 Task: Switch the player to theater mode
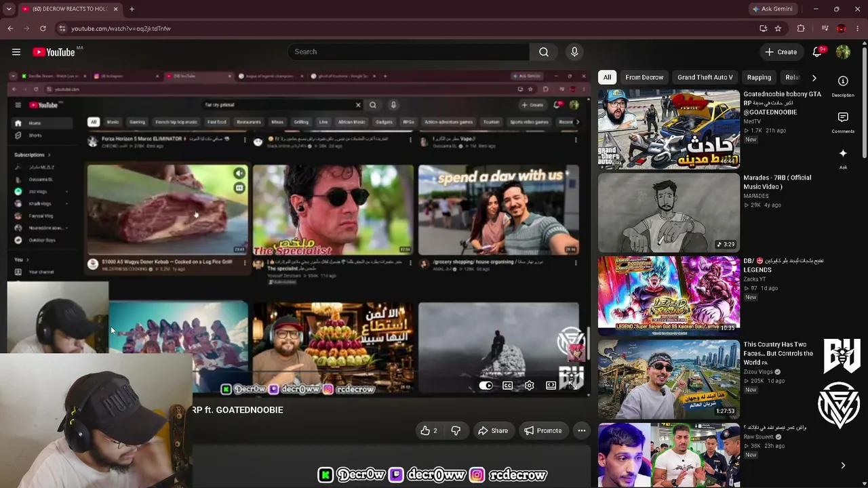click(x=551, y=386)
